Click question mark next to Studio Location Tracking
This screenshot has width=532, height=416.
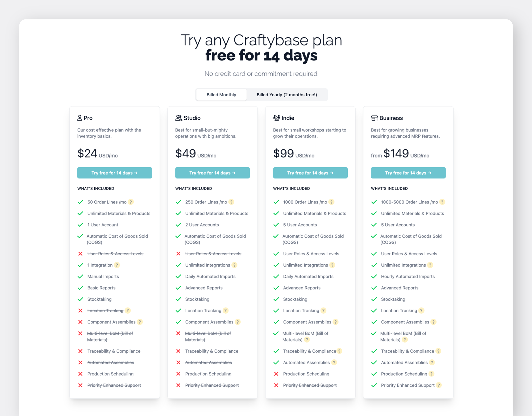[226, 310]
